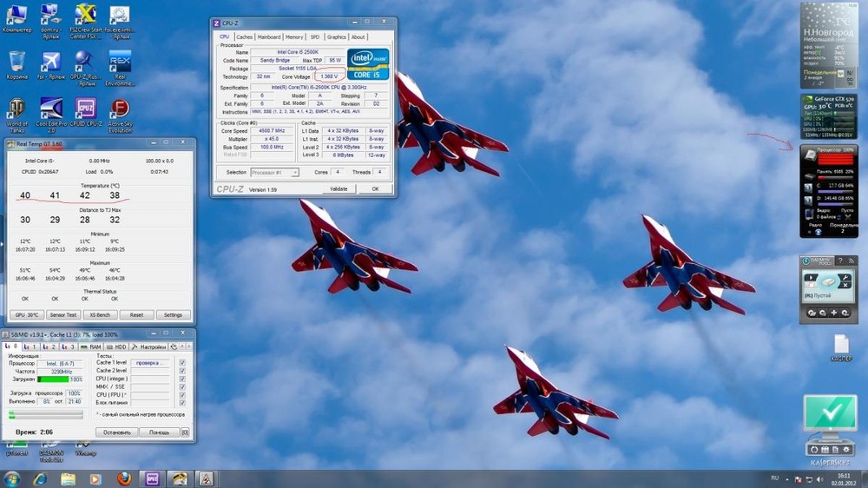Screen dimensions: 868x488
Task: Click the Windows Start orb
Action: tap(12, 478)
